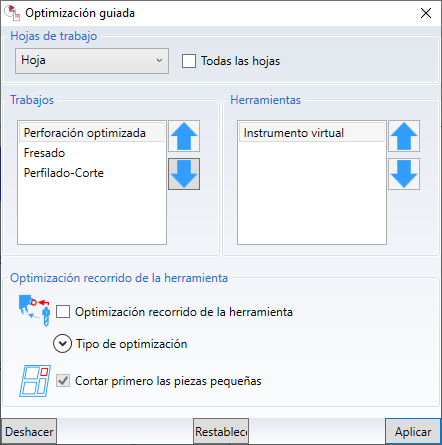
Task: Click the Restablecer button
Action: point(221,431)
